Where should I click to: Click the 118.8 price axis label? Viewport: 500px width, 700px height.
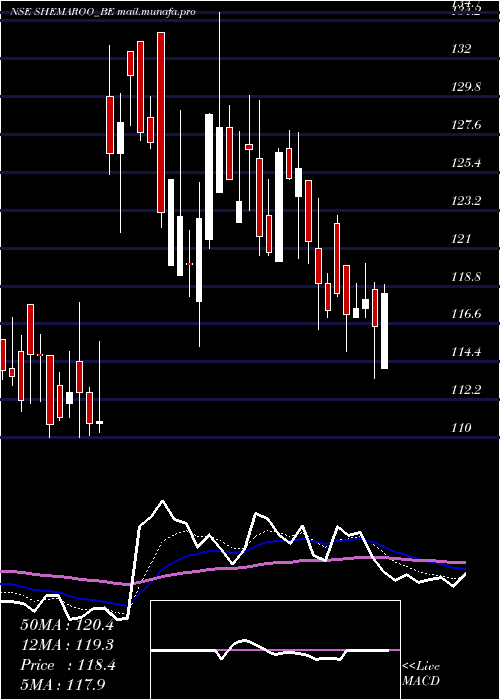[x=466, y=276]
